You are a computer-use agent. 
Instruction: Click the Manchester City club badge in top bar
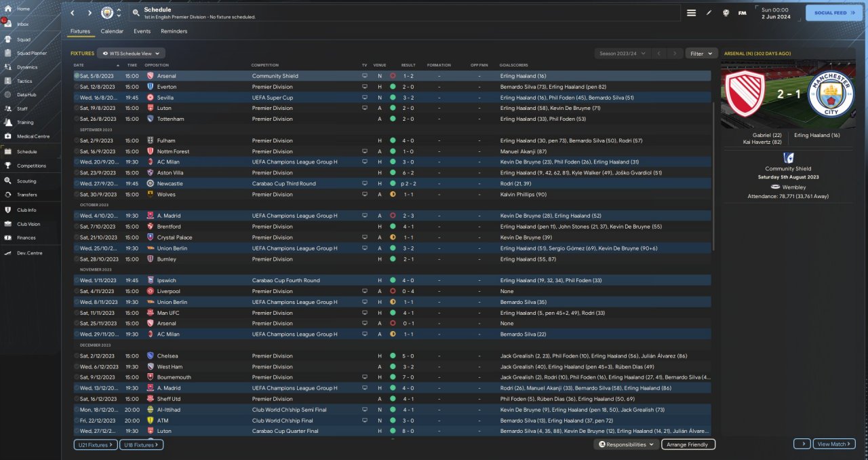(x=107, y=13)
